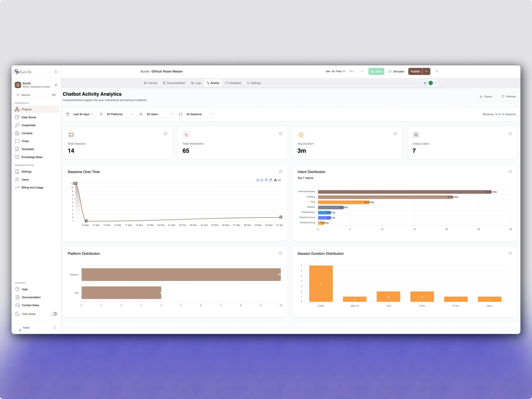This screenshot has width=532, height=399.
Task: Select the pan tool on Sessions Over Time chart
Action: pos(271,180)
